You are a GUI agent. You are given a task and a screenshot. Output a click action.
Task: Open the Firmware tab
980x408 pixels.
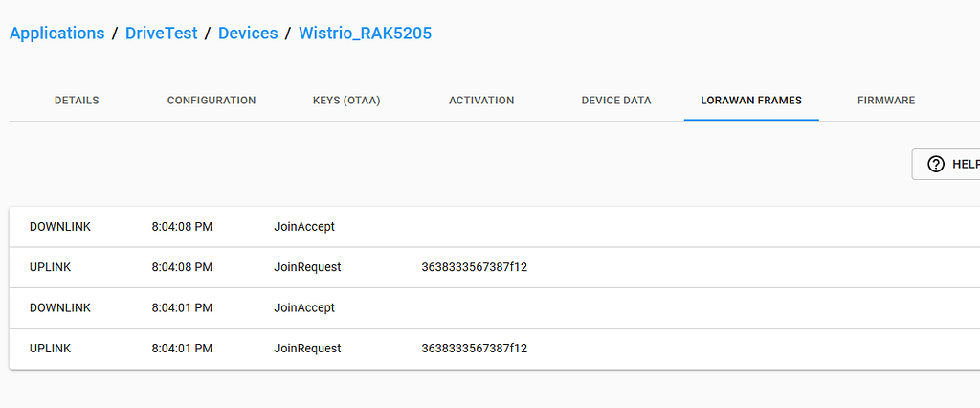886,101
